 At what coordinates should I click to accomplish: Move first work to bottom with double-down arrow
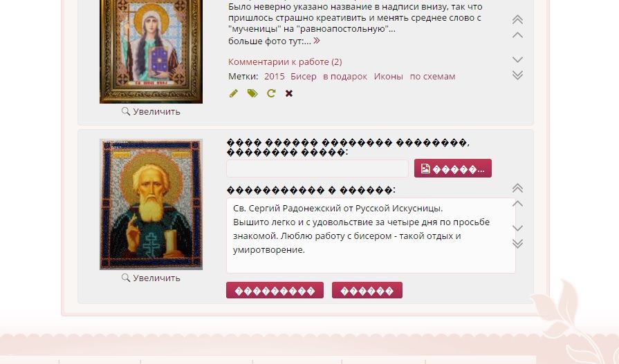[x=517, y=75]
